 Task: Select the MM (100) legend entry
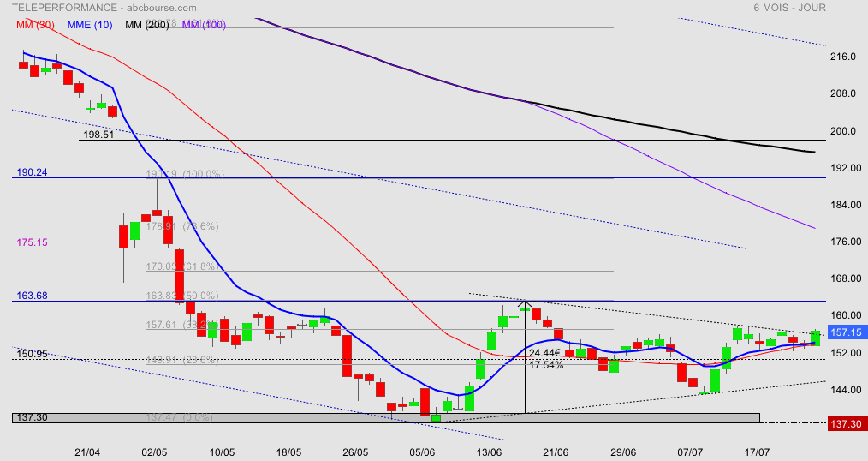204,25
